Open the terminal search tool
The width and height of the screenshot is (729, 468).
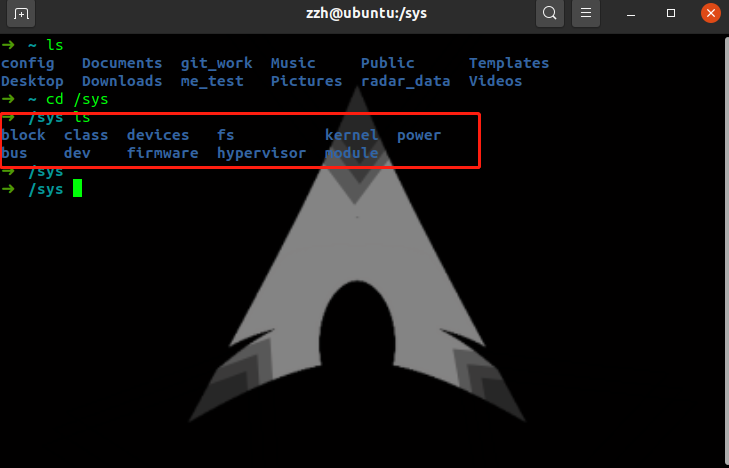pyautogui.click(x=550, y=13)
